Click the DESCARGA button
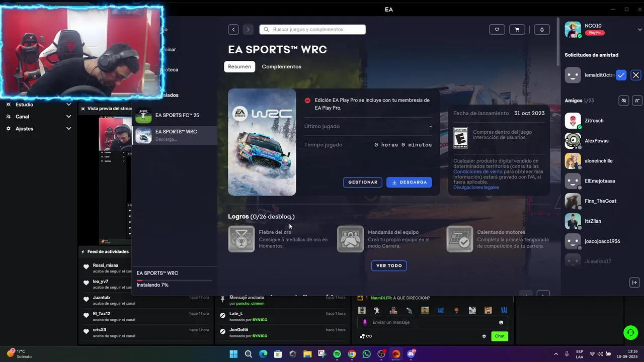The width and height of the screenshot is (644, 362). pos(409,183)
